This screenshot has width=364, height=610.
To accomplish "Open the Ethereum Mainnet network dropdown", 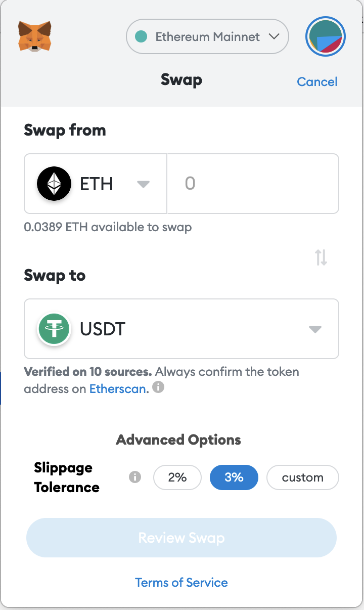I will [x=207, y=36].
